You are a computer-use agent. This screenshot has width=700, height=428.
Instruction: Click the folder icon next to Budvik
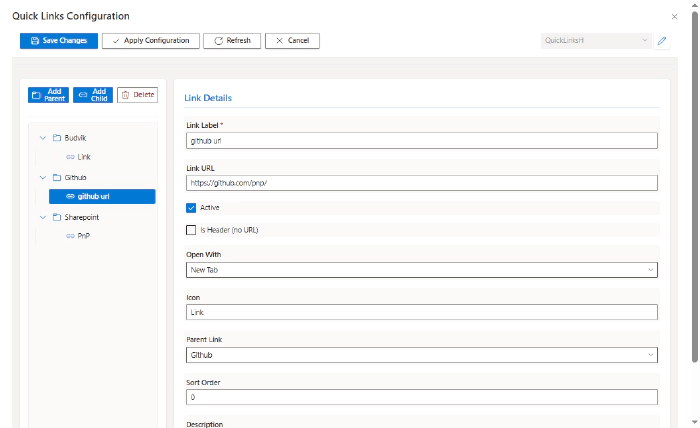[x=57, y=137]
